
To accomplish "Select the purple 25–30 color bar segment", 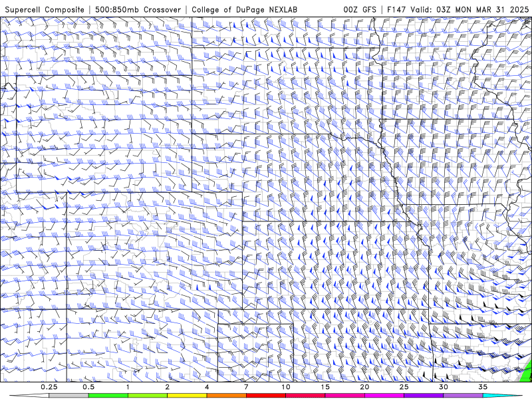I will click(x=424, y=395).
